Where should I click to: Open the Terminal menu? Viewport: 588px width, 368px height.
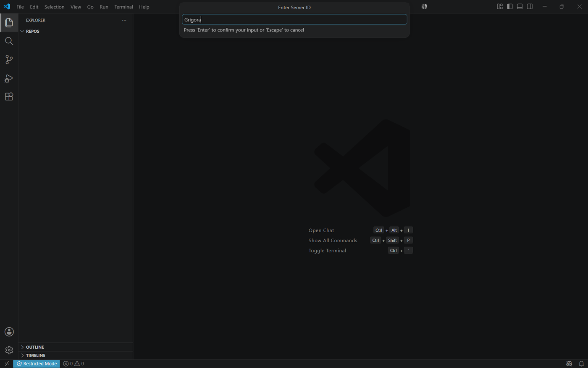tap(123, 7)
